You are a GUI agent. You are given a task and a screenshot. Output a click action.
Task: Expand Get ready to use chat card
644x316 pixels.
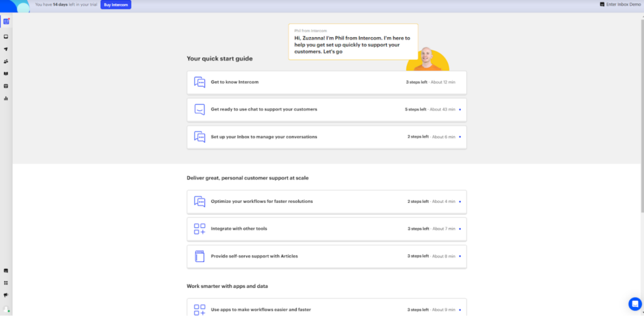pos(326,109)
